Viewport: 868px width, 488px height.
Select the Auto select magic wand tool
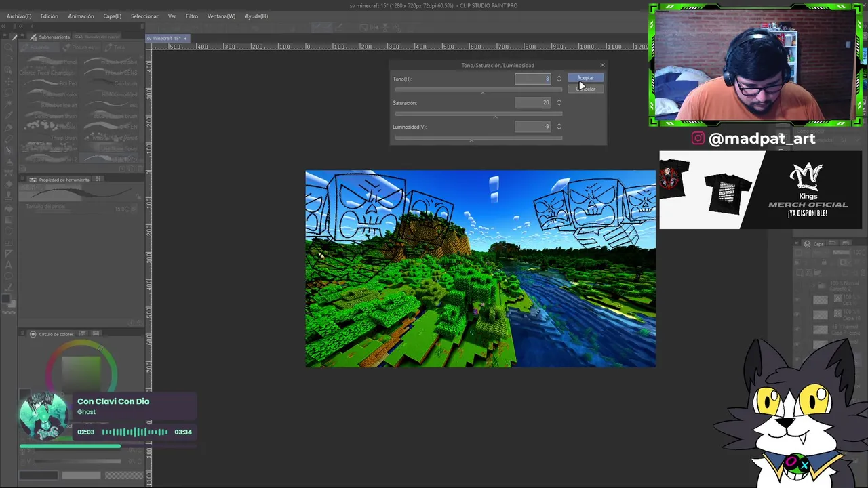coord(8,104)
